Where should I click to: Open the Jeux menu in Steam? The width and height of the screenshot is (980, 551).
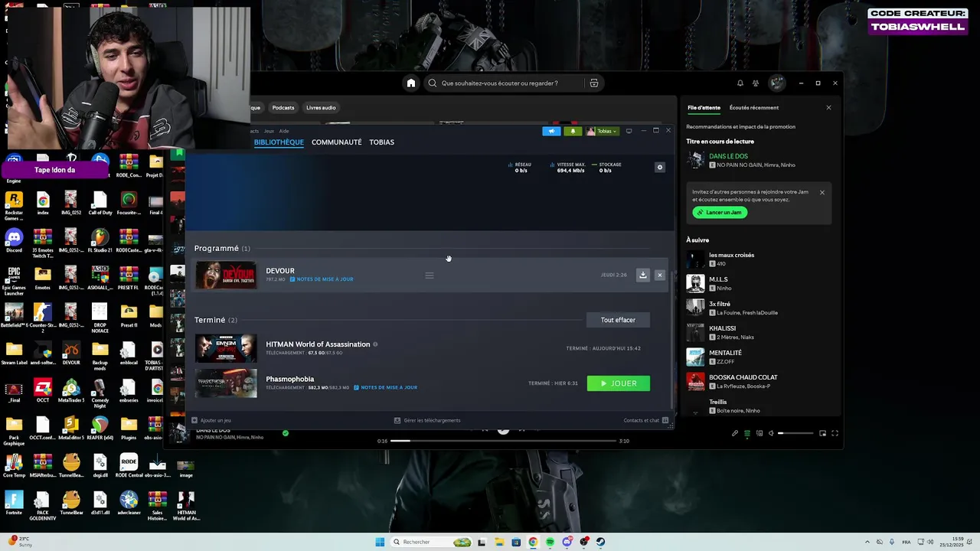point(269,131)
